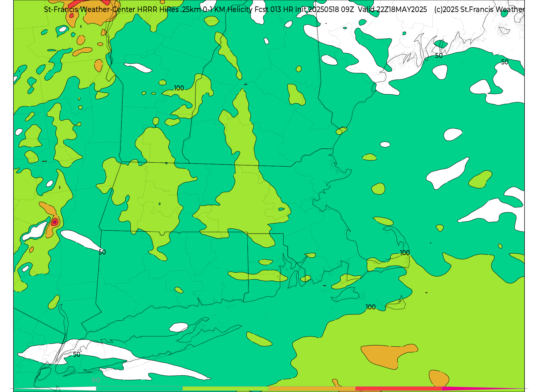The image size is (538, 392).
Task: Click the '(c)2025 St.Francis Weather' copyright text
Action: pyautogui.click(x=479, y=10)
